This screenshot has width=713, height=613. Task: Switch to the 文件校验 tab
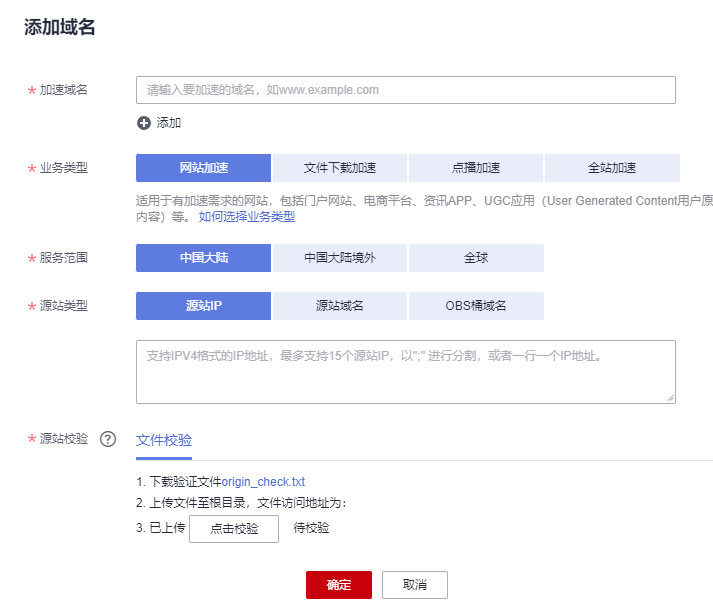click(164, 440)
